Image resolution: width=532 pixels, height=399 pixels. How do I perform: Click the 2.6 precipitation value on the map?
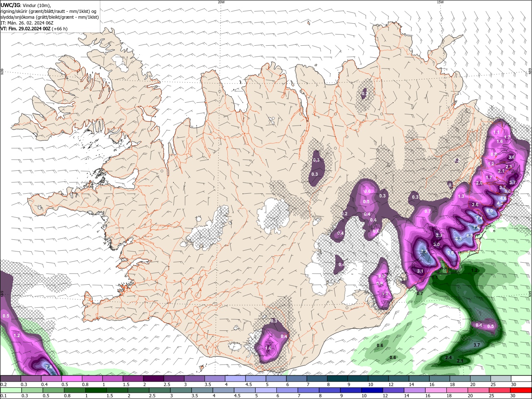coord(475,204)
